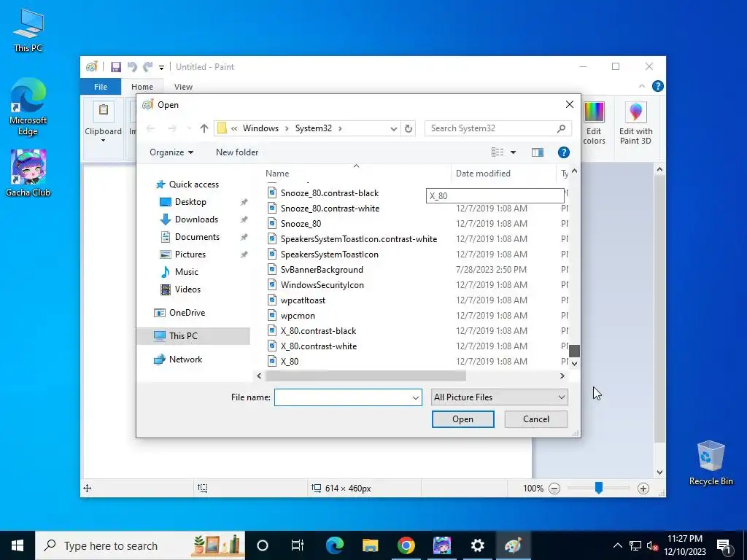Open All Picture Files type dropdown

[499, 397]
